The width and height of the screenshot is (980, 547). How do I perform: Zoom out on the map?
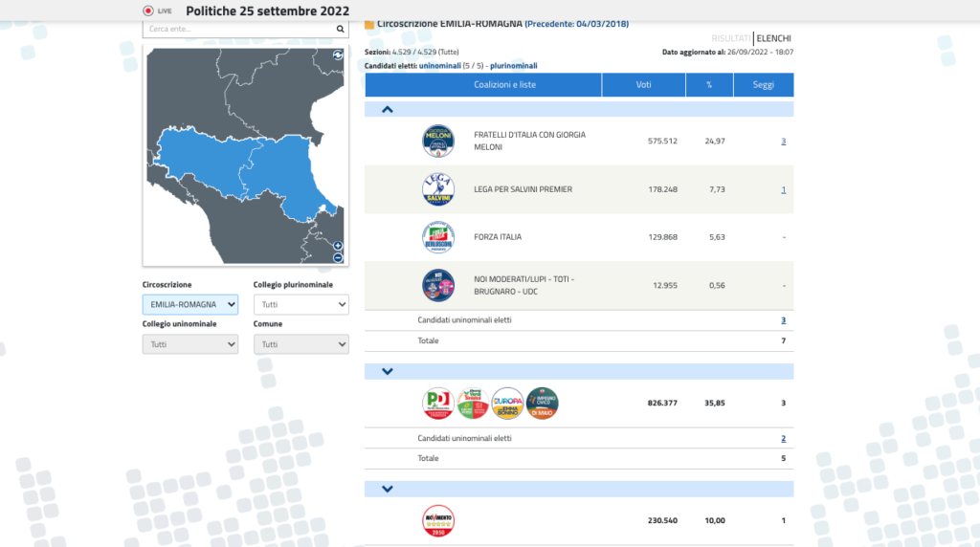click(x=338, y=257)
